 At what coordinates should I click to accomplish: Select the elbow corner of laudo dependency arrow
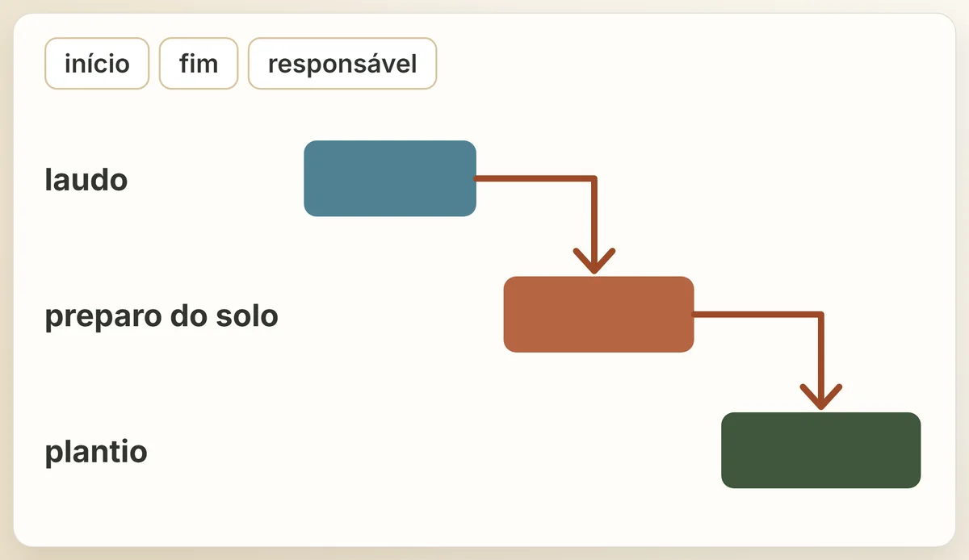[x=594, y=179]
